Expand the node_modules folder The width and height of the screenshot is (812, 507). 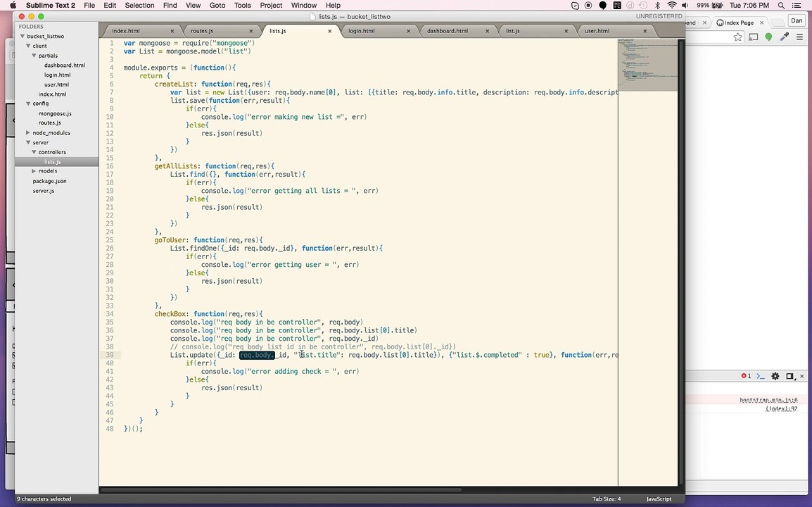pos(28,132)
